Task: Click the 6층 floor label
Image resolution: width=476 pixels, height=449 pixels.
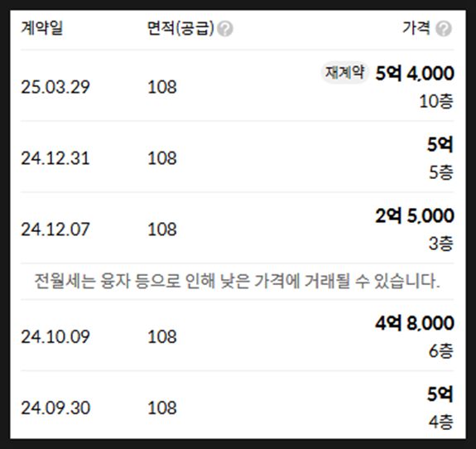Action: coord(440,351)
